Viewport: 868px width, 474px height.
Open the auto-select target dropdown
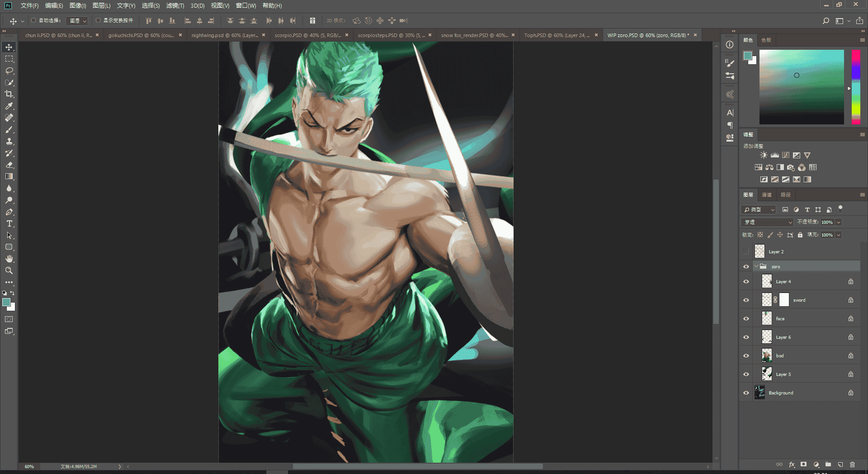(x=77, y=21)
